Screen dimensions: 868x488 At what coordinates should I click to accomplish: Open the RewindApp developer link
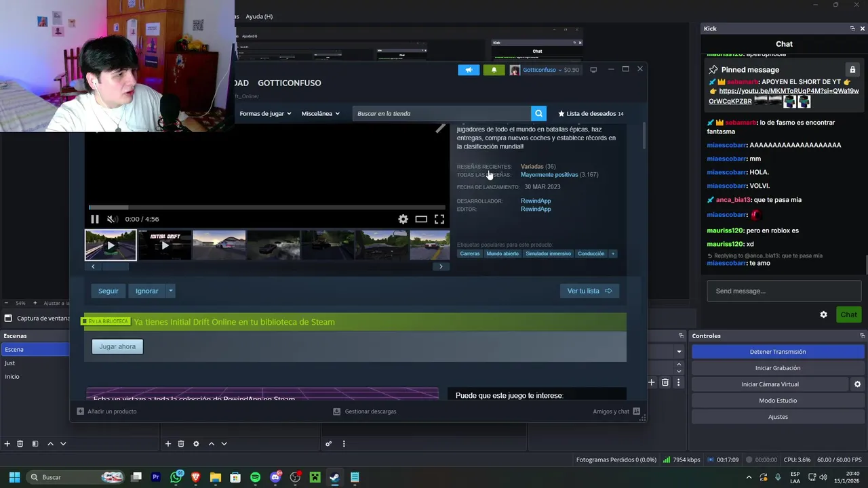tap(536, 201)
